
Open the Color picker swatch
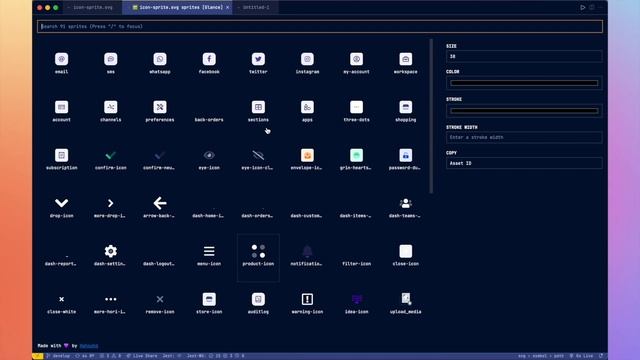tap(524, 83)
